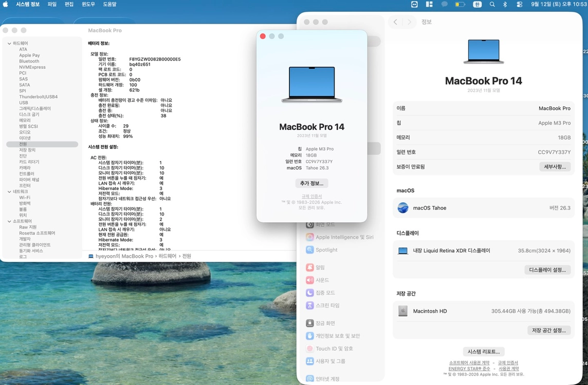
Task: Click serial number CC9V7Y337Y in settings
Action: click(554, 152)
